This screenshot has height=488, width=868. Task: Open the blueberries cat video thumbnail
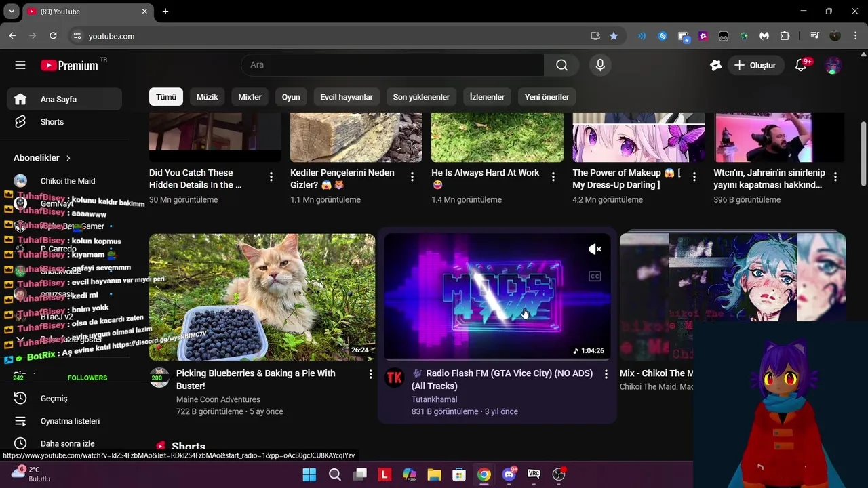(x=262, y=297)
